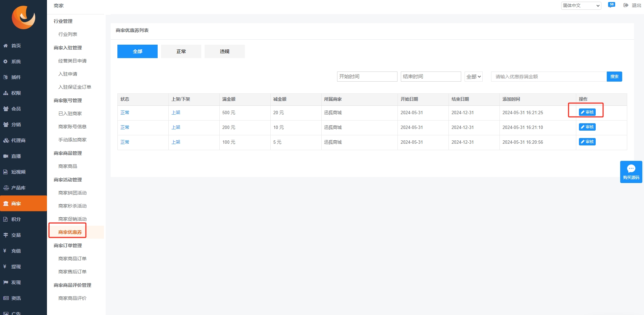Open 商家秒杀活动 in the submenu

[x=72, y=206]
